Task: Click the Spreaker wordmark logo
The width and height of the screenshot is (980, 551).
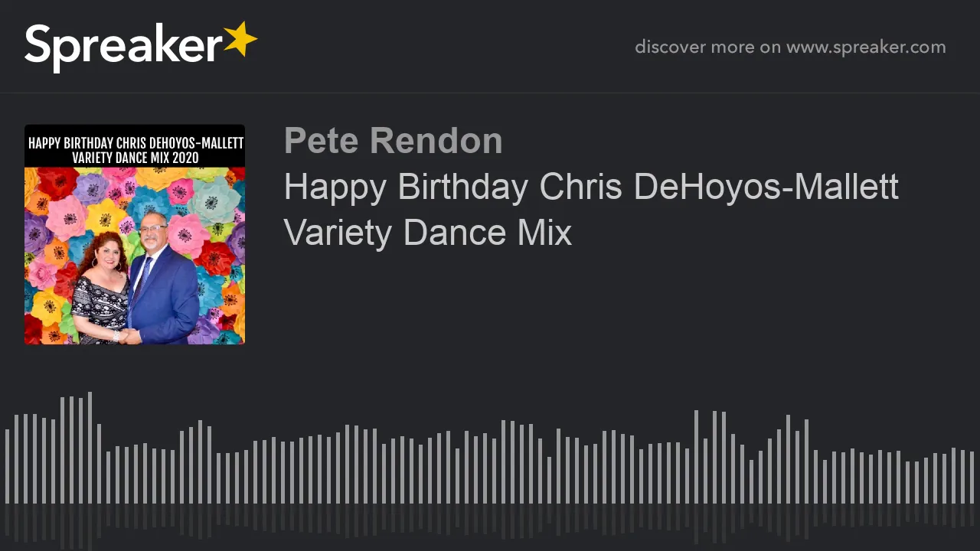Action: tap(141, 47)
